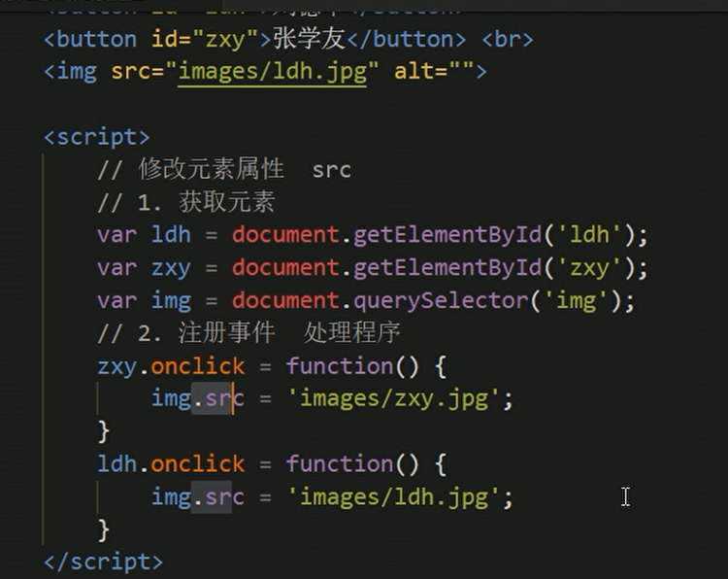This screenshot has width=728, height=579.
Task: Click querySelector on the var img line
Action: tap(441, 300)
